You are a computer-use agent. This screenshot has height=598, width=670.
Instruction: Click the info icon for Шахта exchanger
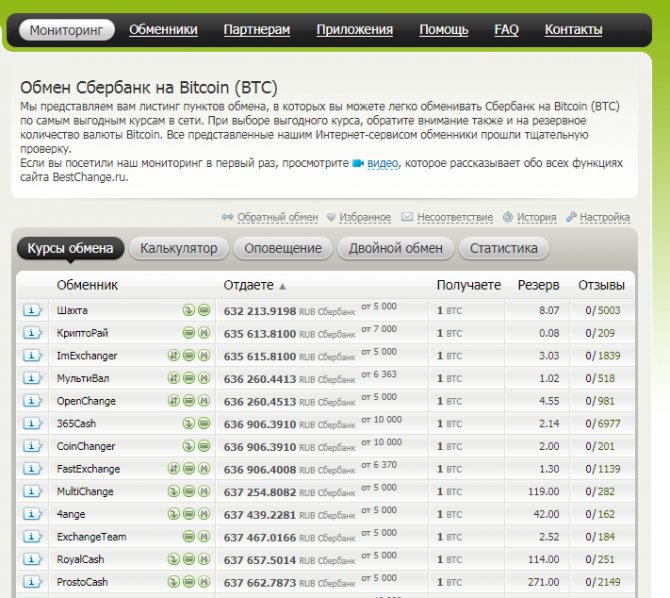[33, 310]
